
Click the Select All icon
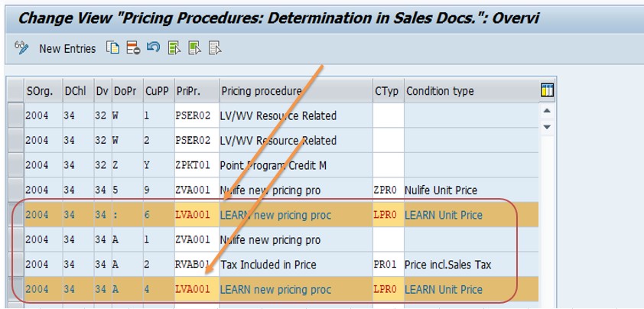pyautogui.click(x=174, y=48)
